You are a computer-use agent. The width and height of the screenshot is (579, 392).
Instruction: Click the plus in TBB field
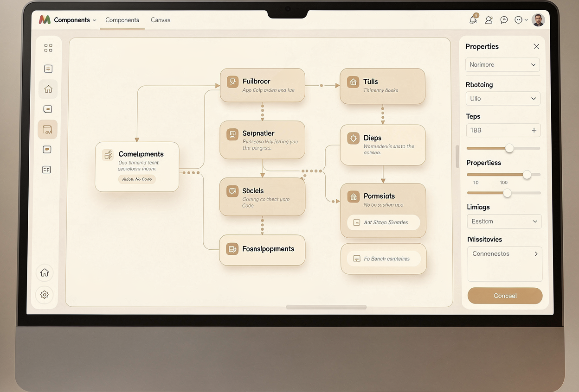coord(534,130)
